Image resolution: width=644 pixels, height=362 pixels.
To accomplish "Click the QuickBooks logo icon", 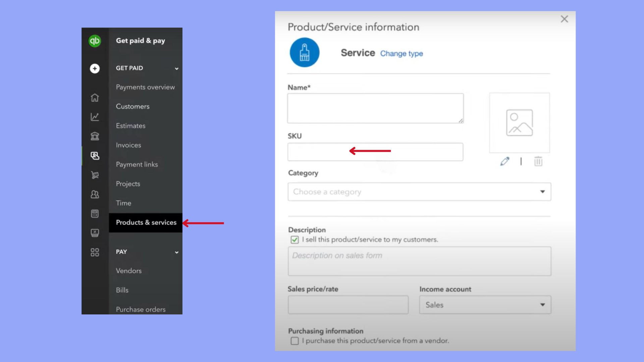I will [95, 41].
